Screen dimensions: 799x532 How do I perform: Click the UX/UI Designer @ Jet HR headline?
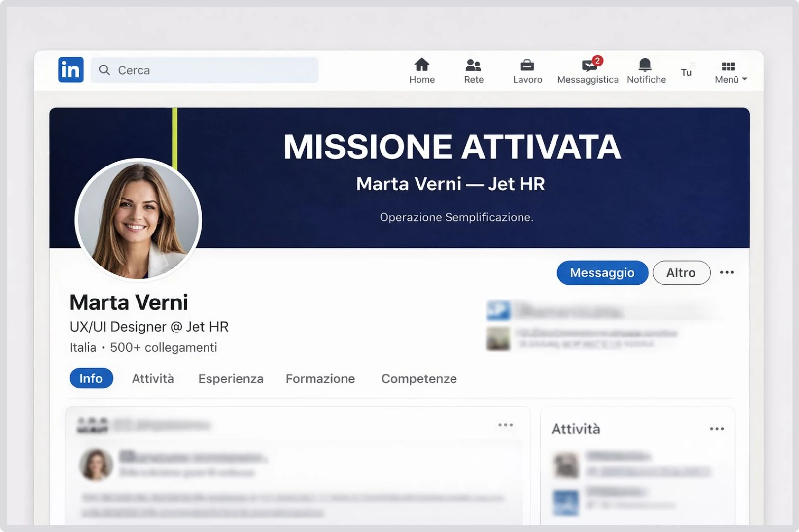(x=149, y=327)
